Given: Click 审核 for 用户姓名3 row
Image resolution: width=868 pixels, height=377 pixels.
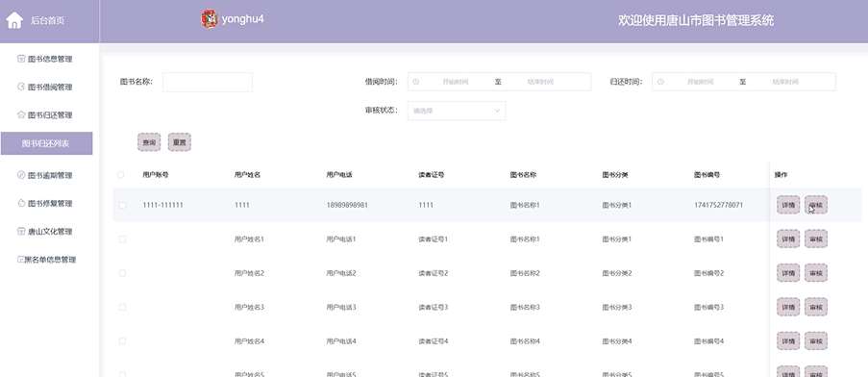Looking at the screenshot, I should (x=816, y=307).
